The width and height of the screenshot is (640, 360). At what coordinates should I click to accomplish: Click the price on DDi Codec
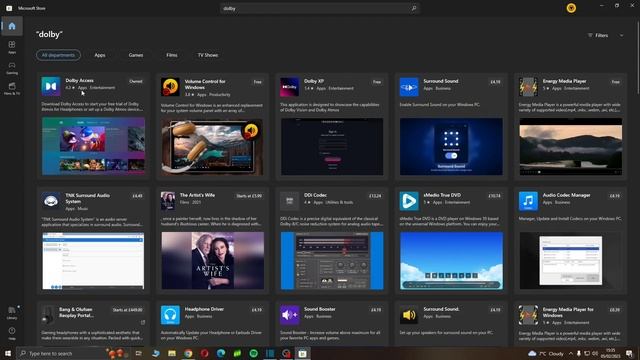point(375,196)
